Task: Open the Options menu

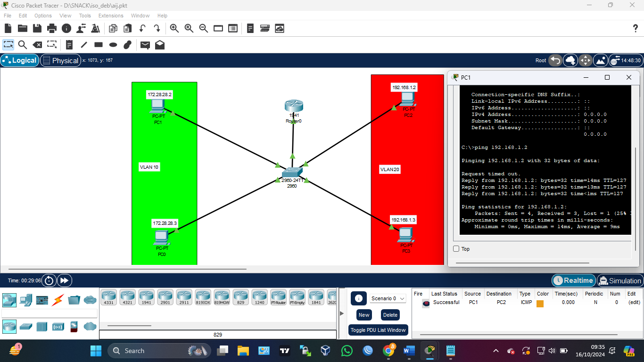Action: point(43,16)
